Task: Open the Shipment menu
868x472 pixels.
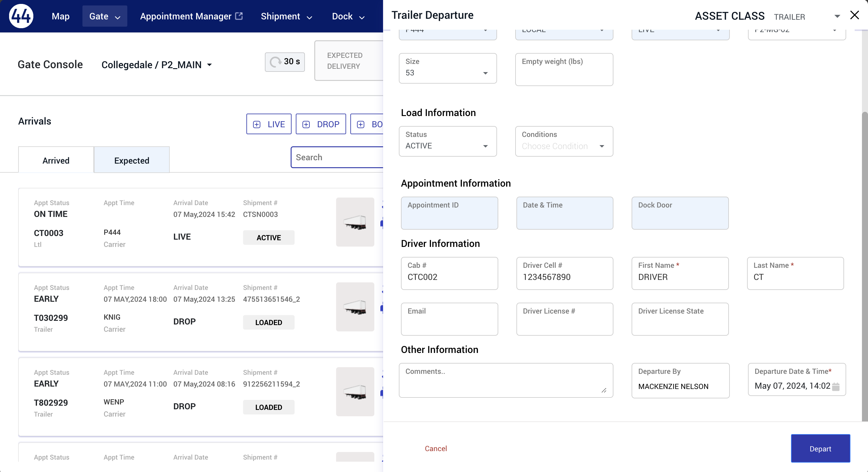Action: click(286, 16)
